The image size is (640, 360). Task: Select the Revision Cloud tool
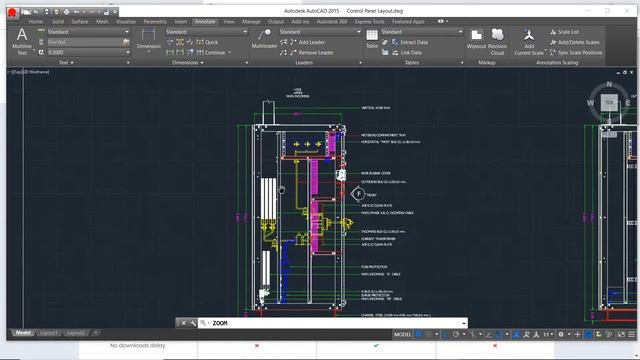point(497,42)
